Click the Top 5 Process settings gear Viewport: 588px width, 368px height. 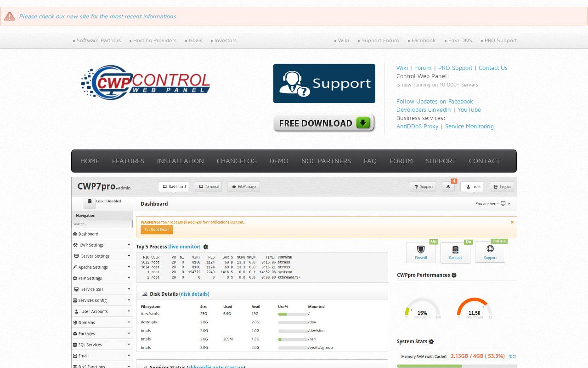[206, 247]
